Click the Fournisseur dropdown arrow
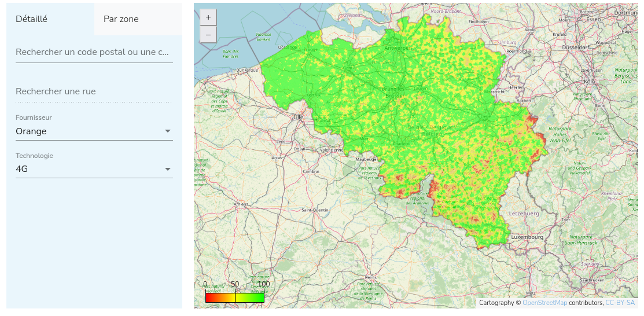Screen dimensions: 644x316 coord(168,131)
